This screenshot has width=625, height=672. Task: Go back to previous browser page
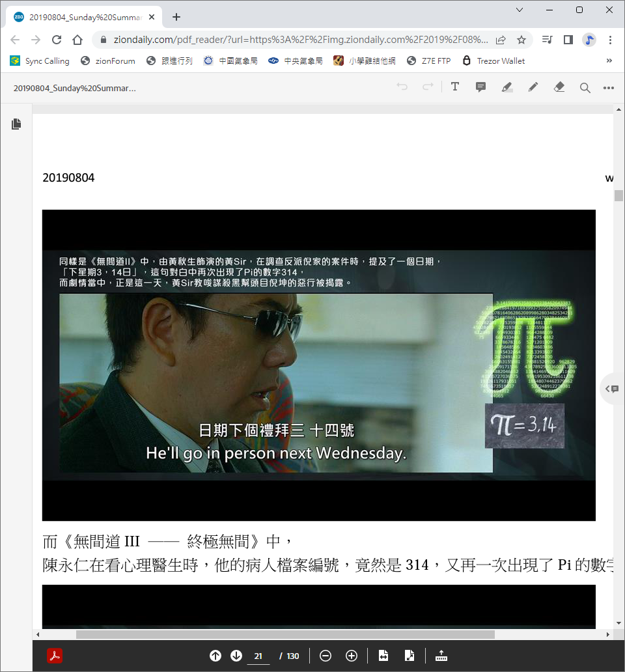[15, 40]
